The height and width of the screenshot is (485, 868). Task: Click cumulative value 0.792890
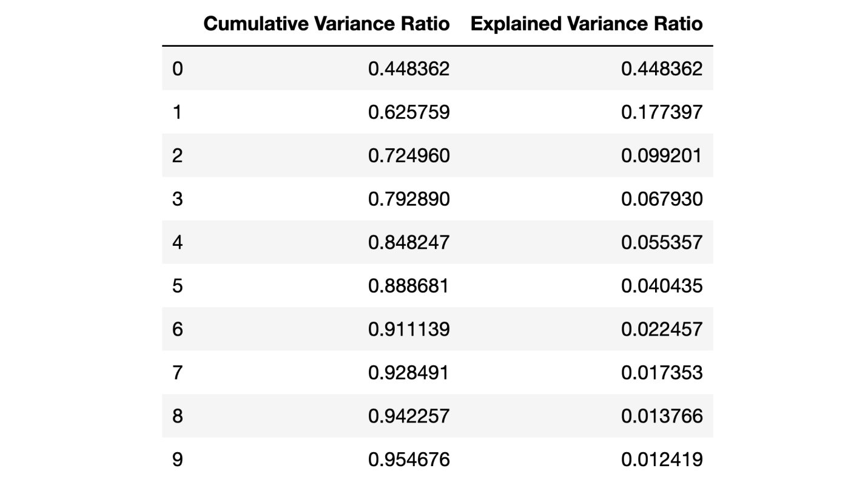tap(409, 199)
